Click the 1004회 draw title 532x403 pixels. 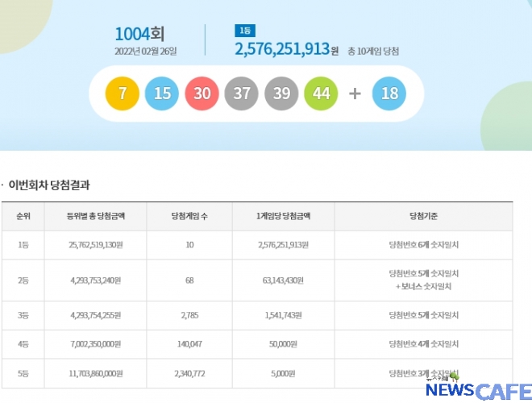pyautogui.click(x=143, y=34)
